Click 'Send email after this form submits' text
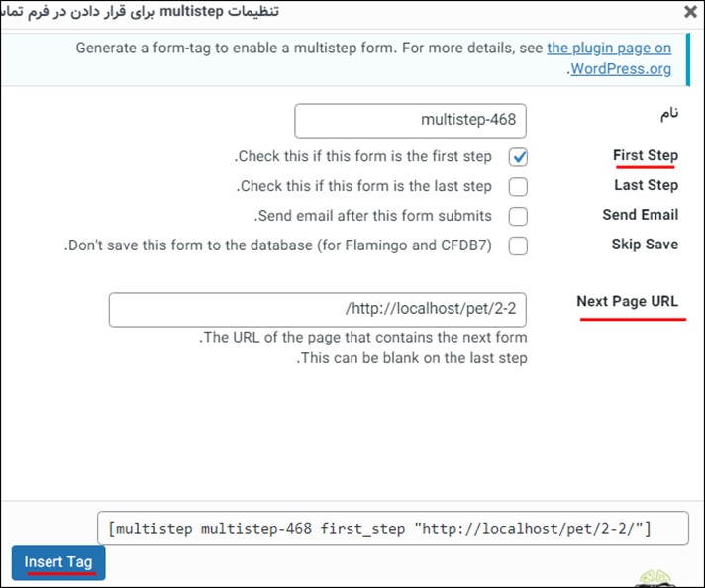Viewport: 705px width, 588px height. tap(372, 216)
